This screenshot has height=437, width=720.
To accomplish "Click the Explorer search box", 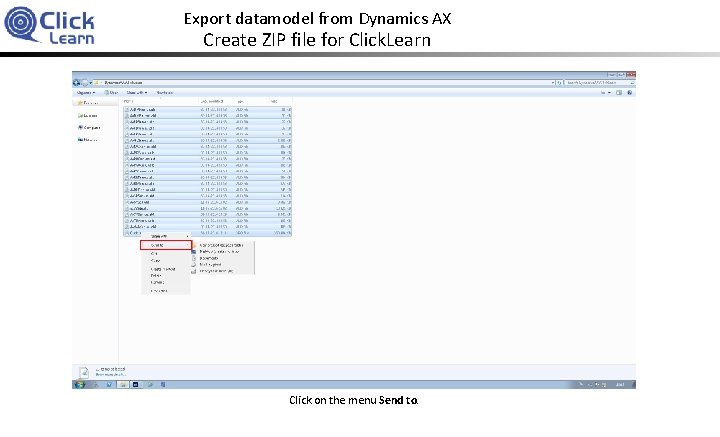I will coord(599,83).
